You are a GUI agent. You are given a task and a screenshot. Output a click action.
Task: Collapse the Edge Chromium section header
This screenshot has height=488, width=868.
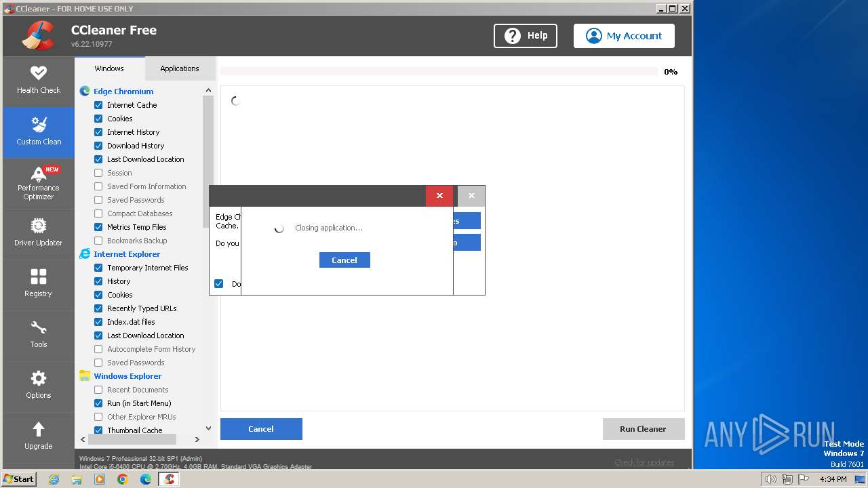click(123, 91)
